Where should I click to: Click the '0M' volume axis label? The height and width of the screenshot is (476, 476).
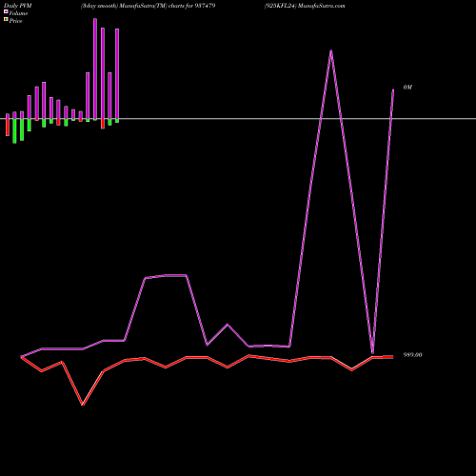point(407,88)
